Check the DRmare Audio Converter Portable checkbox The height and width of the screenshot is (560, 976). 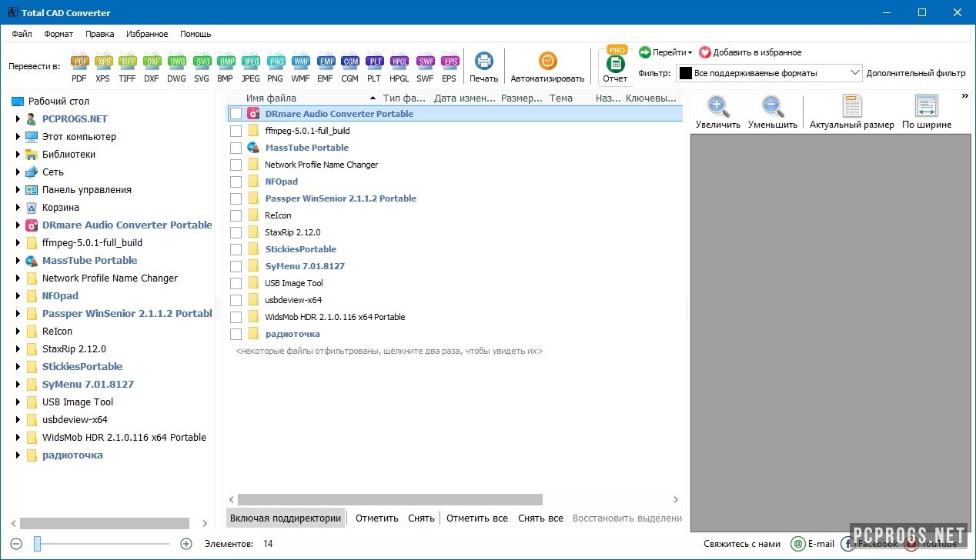(236, 114)
